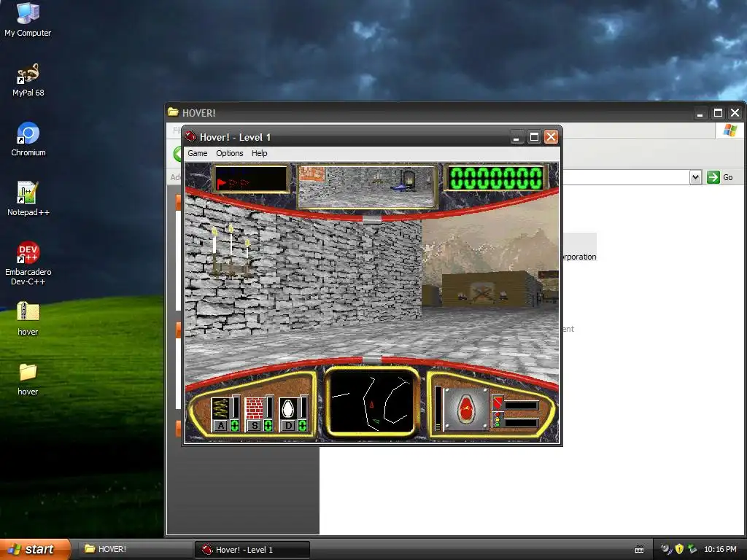Click the 10:16 PM system clock

[720, 549]
